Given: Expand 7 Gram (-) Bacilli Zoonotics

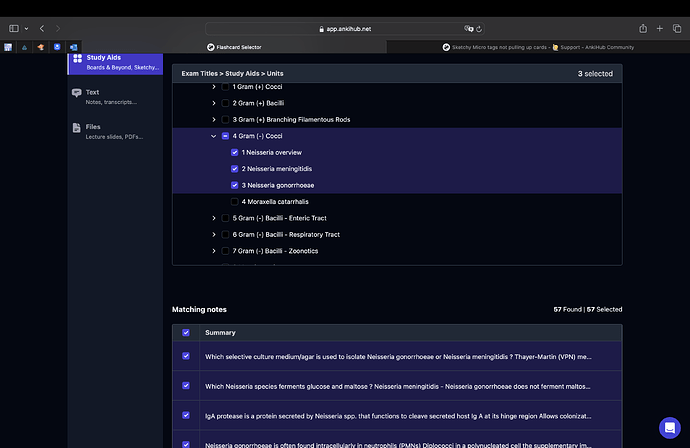Looking at the screenshot, I should tap(214, 251).
